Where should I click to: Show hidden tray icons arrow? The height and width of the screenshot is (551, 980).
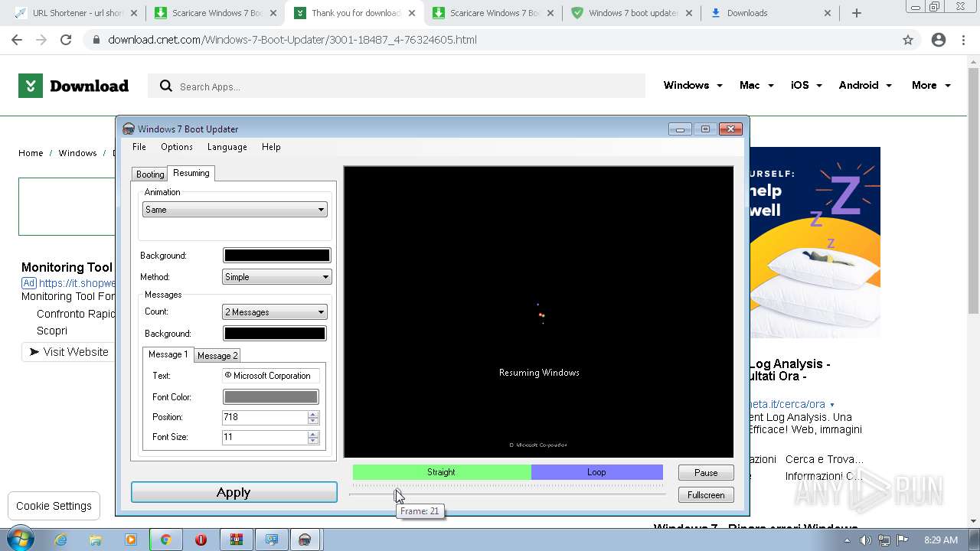pos(848,540)
